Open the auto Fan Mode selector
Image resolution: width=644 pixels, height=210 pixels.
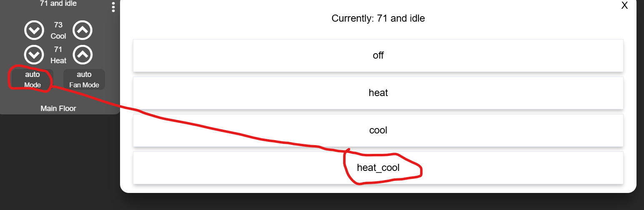point(84,79)
